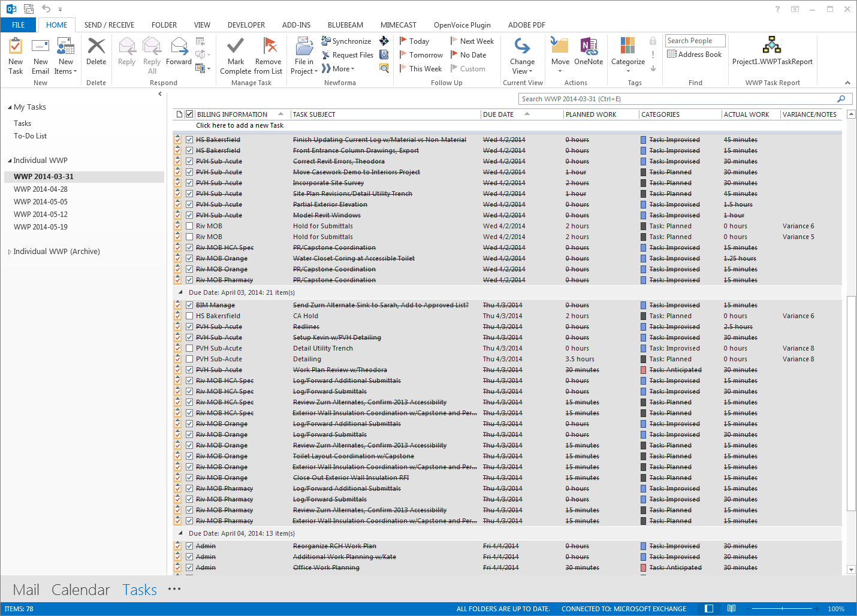Click vertical scrollbar thumb in task list
This screenshot has height=616, width=857.
click(x=851, y=403)
